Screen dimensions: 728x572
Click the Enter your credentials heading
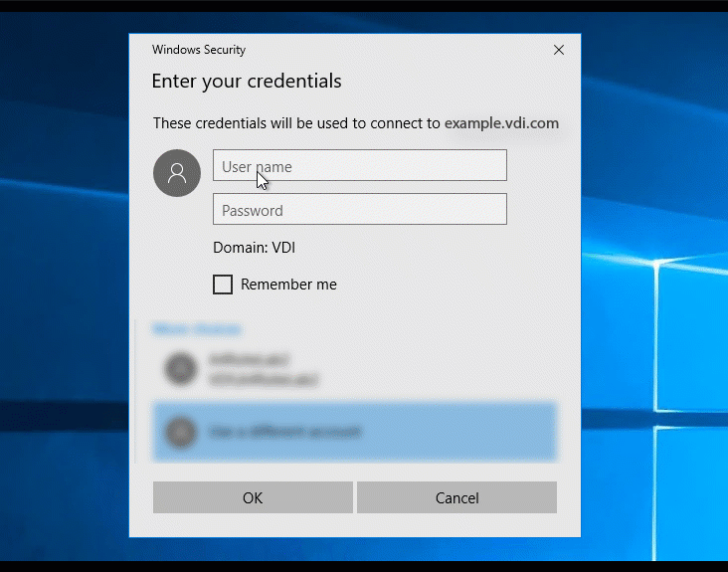coord(247,82)
